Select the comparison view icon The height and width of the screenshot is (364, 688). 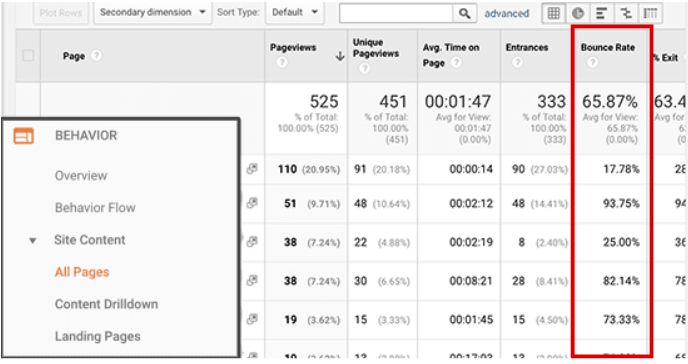click(x=626, y=14)
